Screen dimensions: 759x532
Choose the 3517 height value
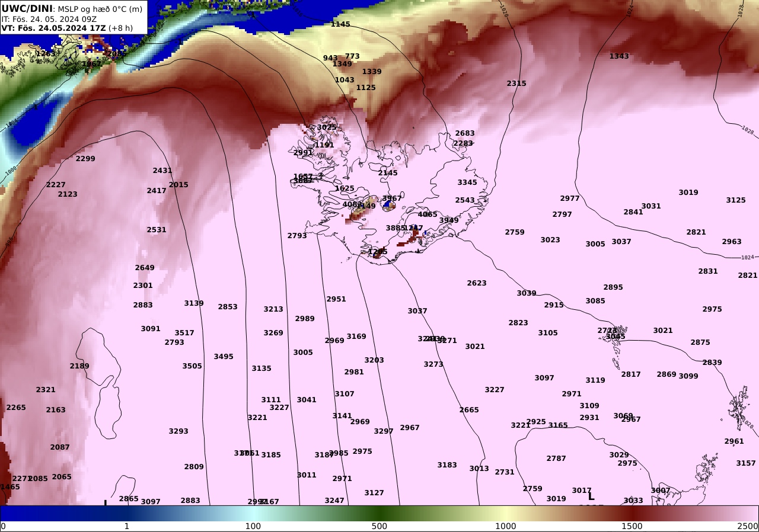(x=184, y=333)
